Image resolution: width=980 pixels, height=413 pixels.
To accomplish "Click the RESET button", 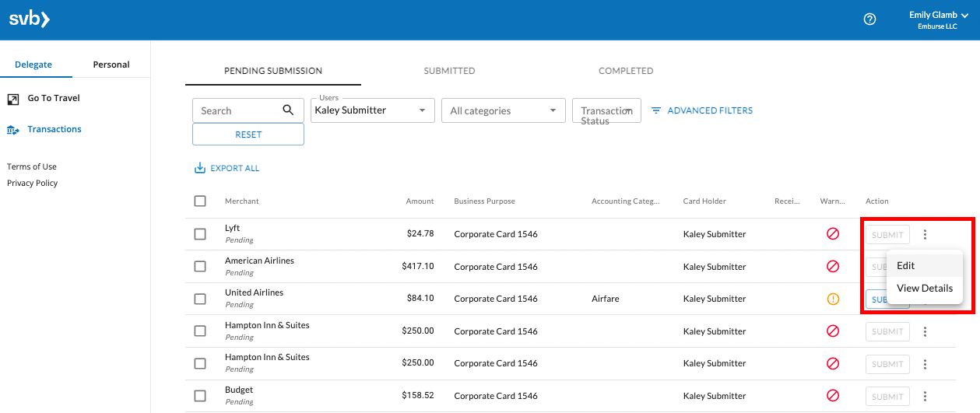I will (x=248, y=135).
